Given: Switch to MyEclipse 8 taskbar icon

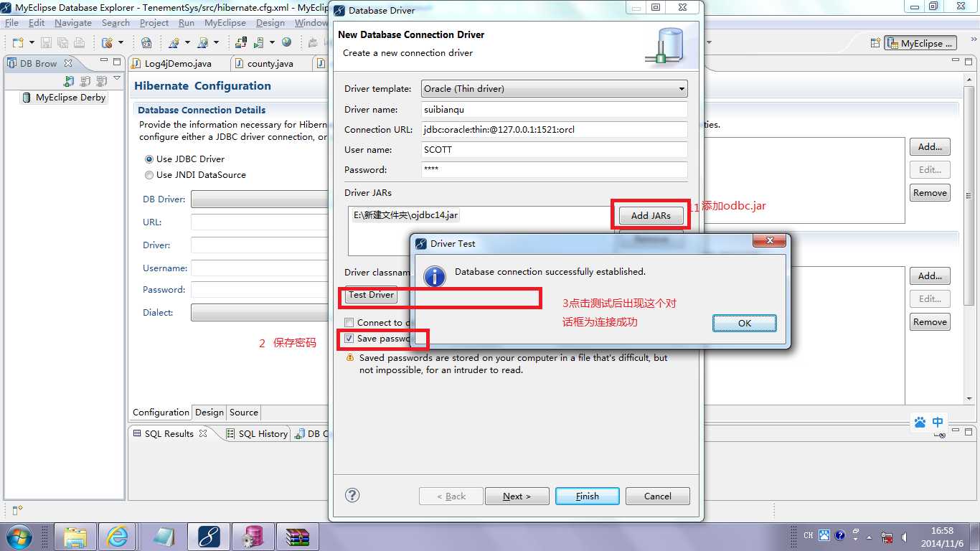Looking at the screenshot, I should coord(209,537).
